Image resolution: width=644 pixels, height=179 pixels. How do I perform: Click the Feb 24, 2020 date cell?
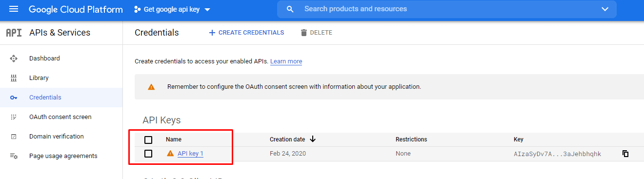click(x=288, y=154)
